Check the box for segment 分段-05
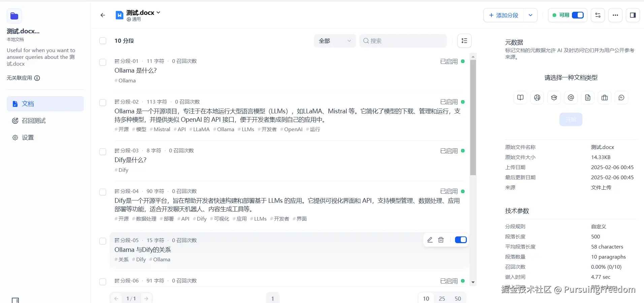Screen dimensions: 644x303 103,241
